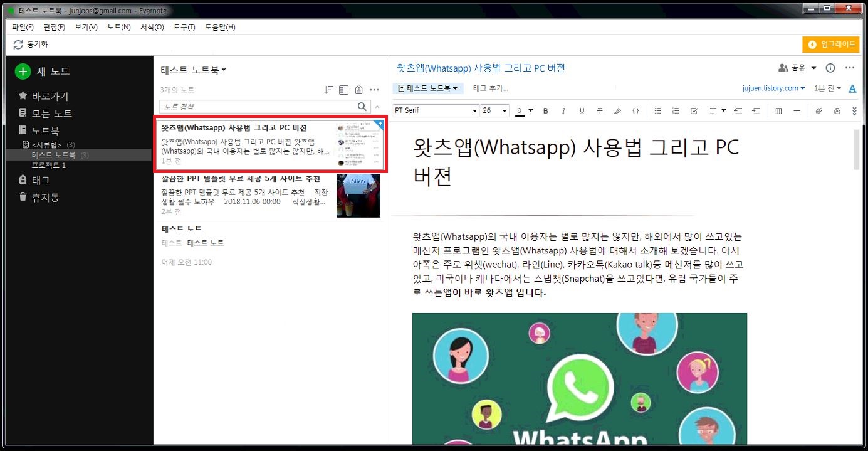The image size is (868, 451).
Task: Insert a checkbox to-do item
Action: [694, 111]
